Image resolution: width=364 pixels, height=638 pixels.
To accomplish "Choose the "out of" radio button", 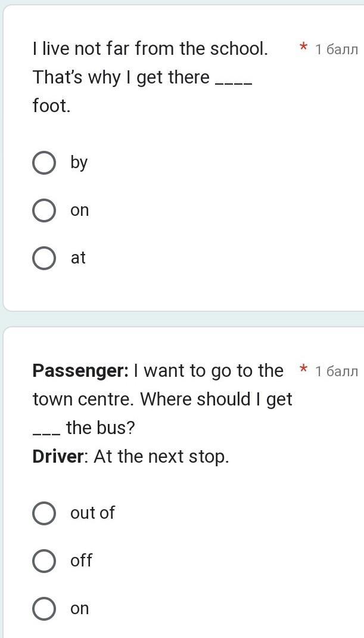I will click(44, 513).
